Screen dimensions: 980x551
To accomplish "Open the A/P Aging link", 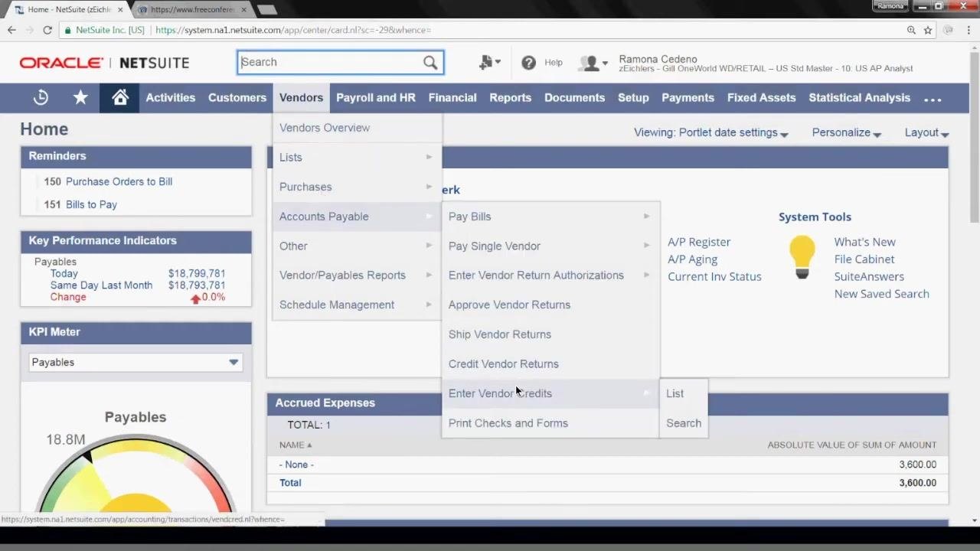I will pyautogui.click(x=692, y=259).
